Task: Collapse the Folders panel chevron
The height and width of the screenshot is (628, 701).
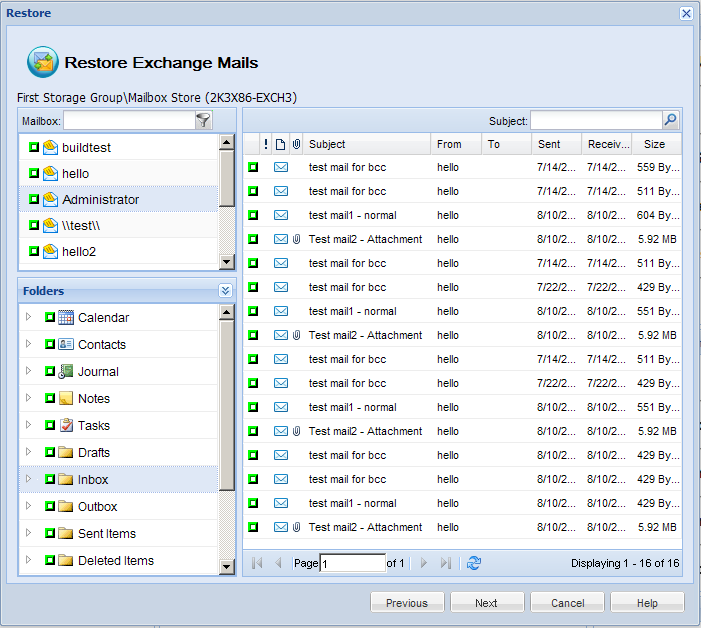Action: point(225,291)
